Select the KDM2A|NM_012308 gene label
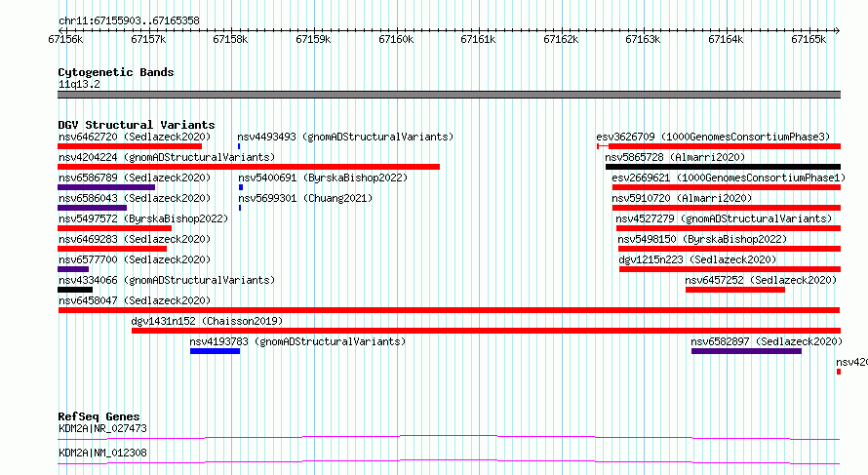 pyautogui.click(x=102, y=453)
